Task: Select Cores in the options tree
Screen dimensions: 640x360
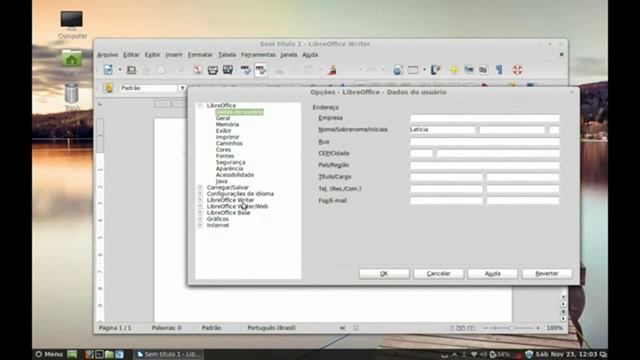Action: [223, 150]
